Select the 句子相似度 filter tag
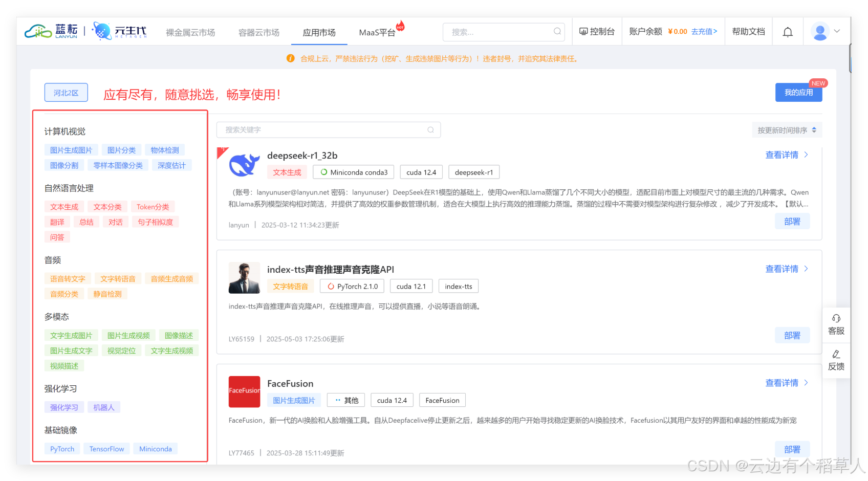This screenshot has height=481, width=868. 155,222
